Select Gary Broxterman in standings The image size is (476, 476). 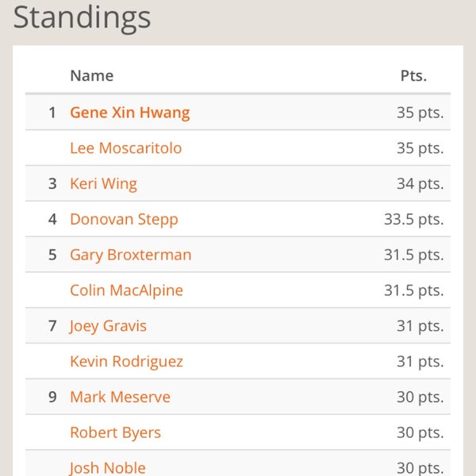[130, 255]
